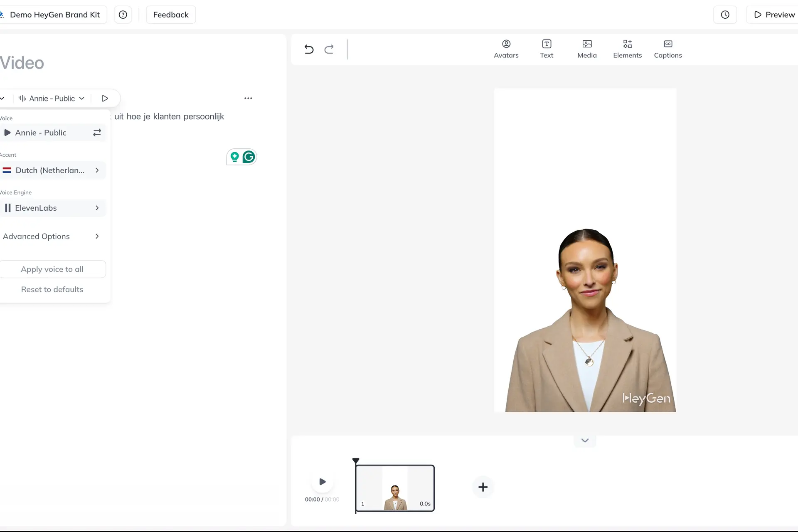Image resolution: width=798 pixels, height=532 pixels.
Task: Open the version history clock icon
Action: [x=725, y=15]
